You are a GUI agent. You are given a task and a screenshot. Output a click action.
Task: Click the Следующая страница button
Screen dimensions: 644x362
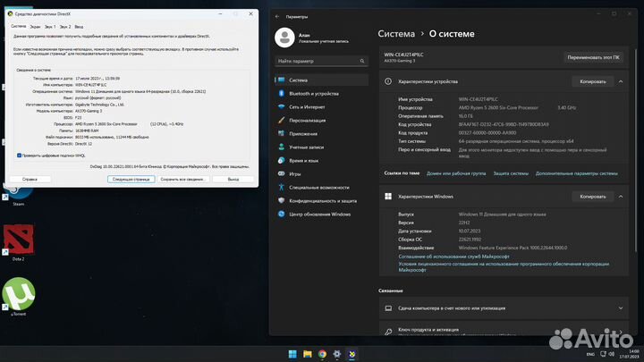(131, 180)
